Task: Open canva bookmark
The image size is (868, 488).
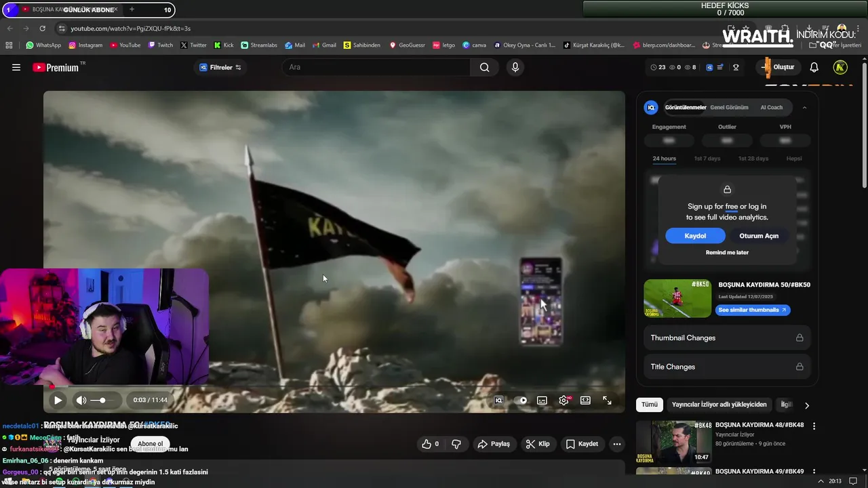Action: pos(474,45)
